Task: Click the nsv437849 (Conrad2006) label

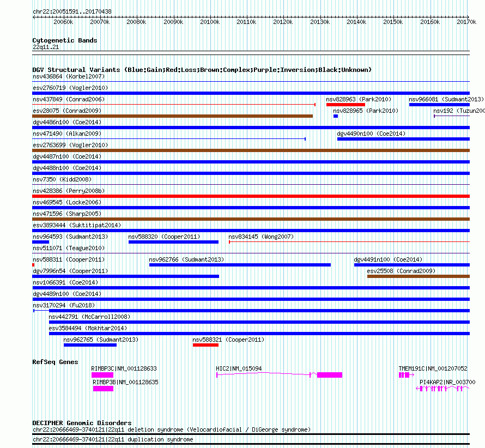Action: 69,99
